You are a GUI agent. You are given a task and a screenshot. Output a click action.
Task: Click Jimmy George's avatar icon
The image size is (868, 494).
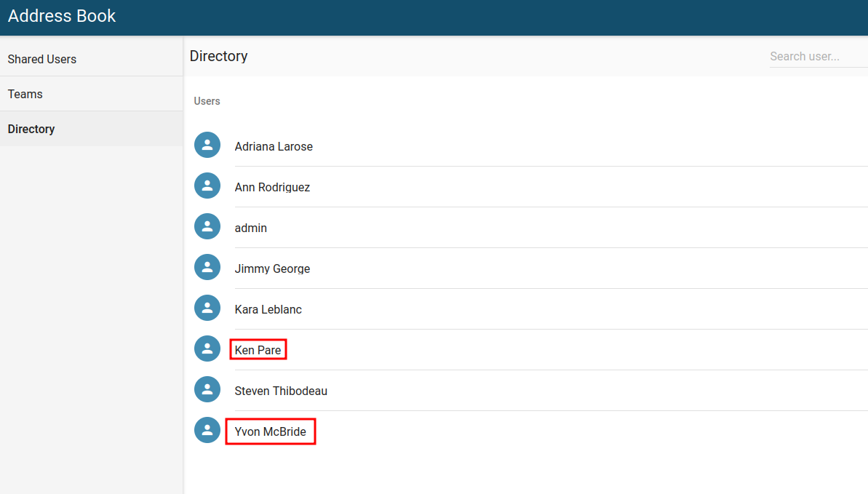pyautogui.click(x=207, y=267)
